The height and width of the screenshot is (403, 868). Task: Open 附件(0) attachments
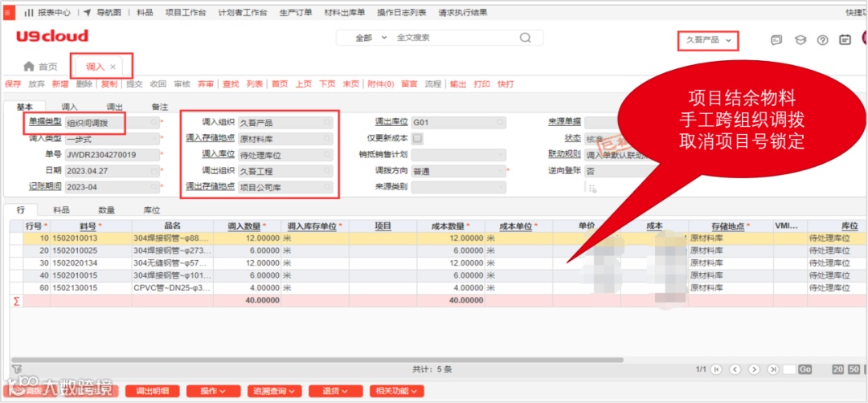click(381, 84)
